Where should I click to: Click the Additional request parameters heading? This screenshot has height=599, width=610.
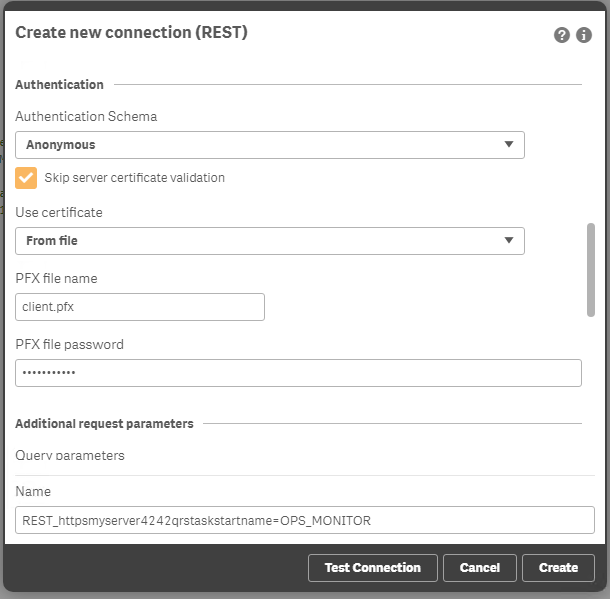coord(104,424)
